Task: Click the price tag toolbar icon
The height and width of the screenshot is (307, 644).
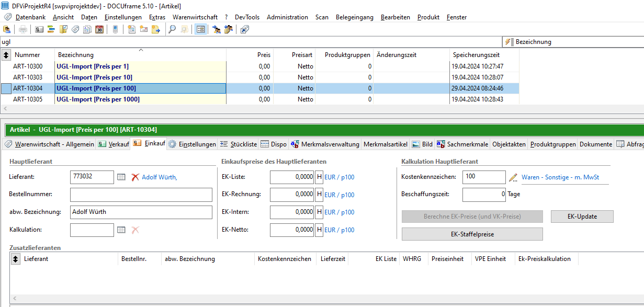Action: click(75, 29)
